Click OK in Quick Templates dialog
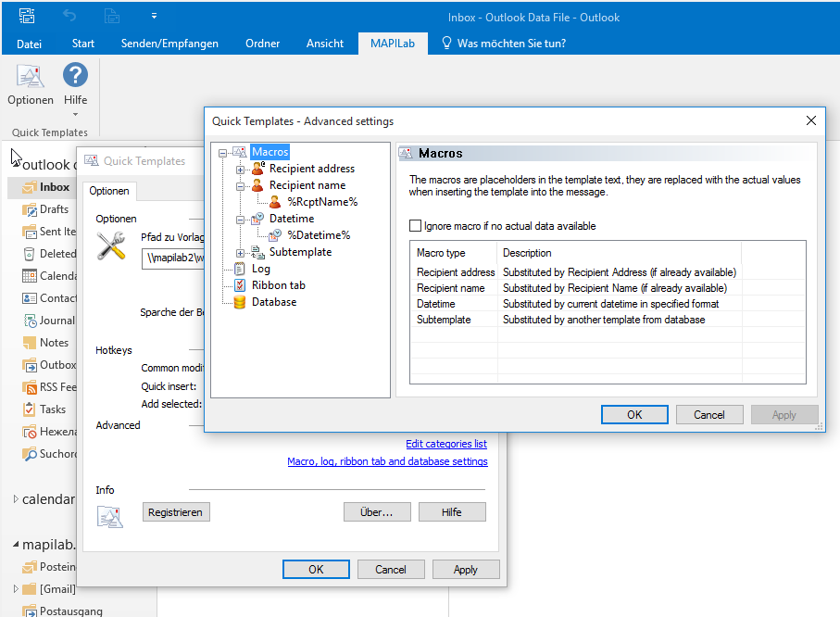Screen dimensions: 840x617 pyautogui.click(x=316, y=570)
